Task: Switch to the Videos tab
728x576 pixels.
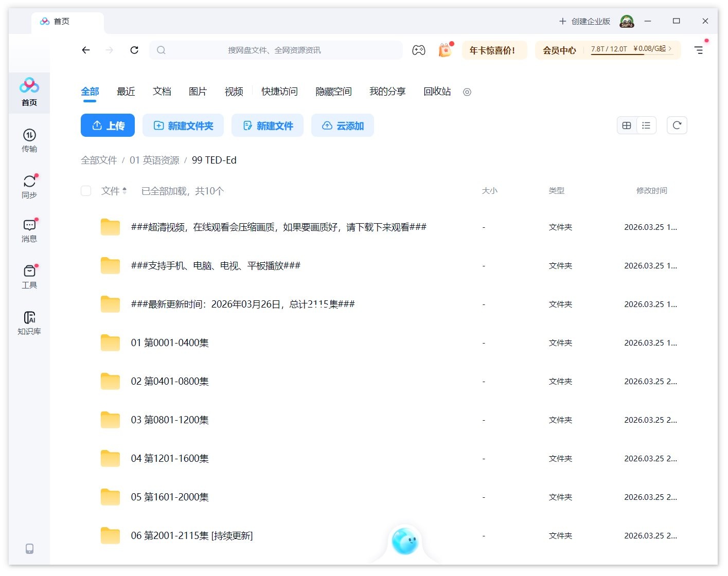Action: tap(234, 92)
